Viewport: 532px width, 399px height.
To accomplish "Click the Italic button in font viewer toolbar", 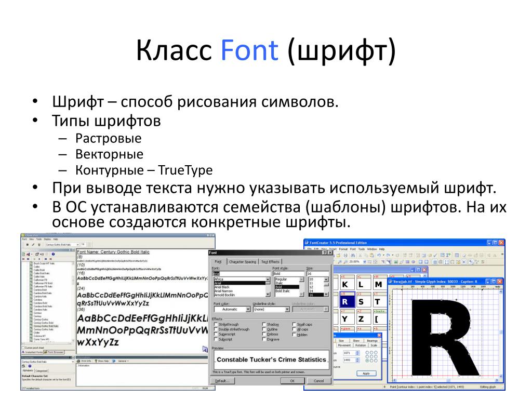I will tap(33, 244).
